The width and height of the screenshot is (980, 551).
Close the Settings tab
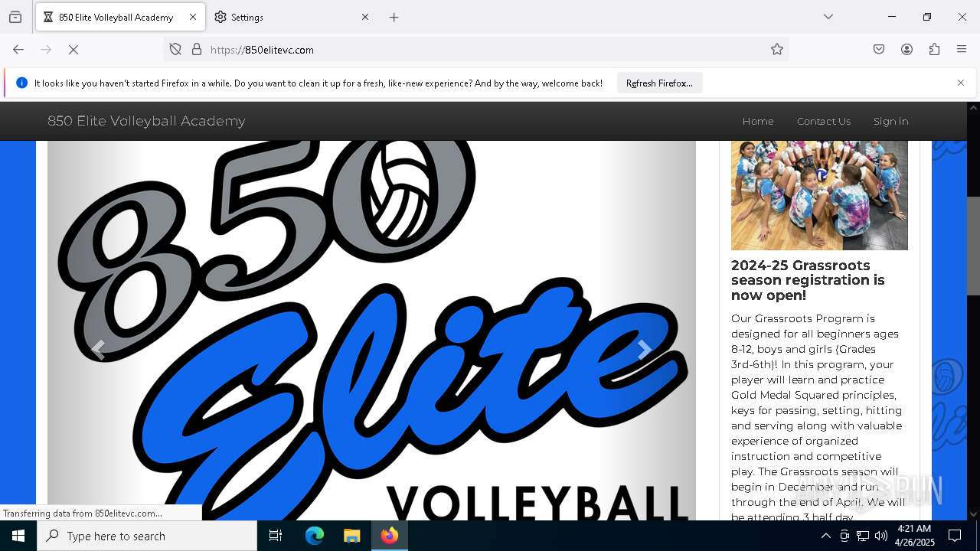(365, 17)
